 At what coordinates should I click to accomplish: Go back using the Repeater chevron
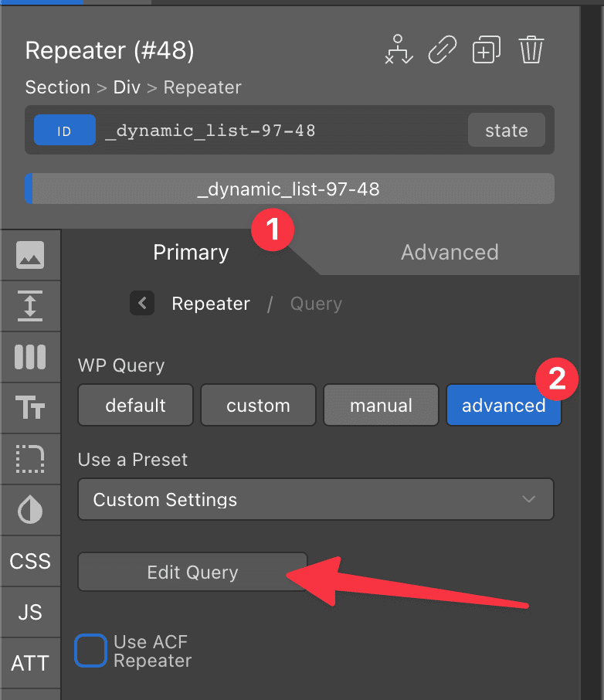click(x=142, y=303)
